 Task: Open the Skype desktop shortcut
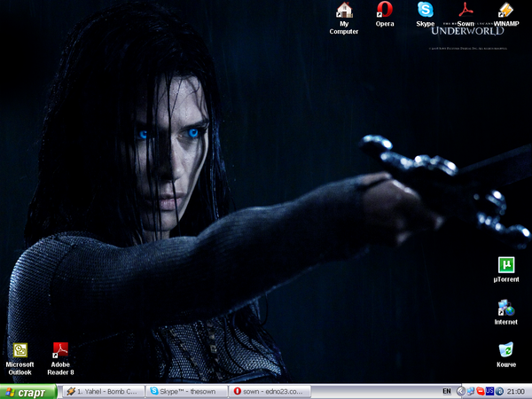pos(425,14)
